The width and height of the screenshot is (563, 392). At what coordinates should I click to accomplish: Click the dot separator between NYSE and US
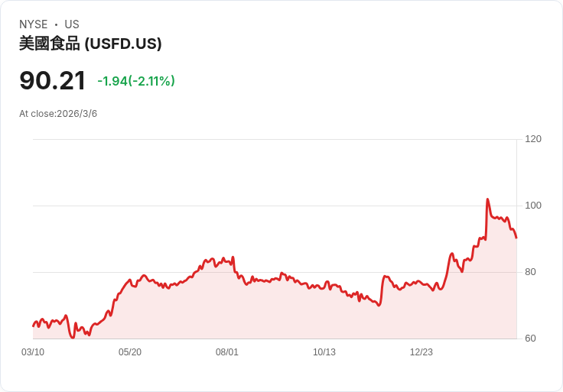click(56, 24)
